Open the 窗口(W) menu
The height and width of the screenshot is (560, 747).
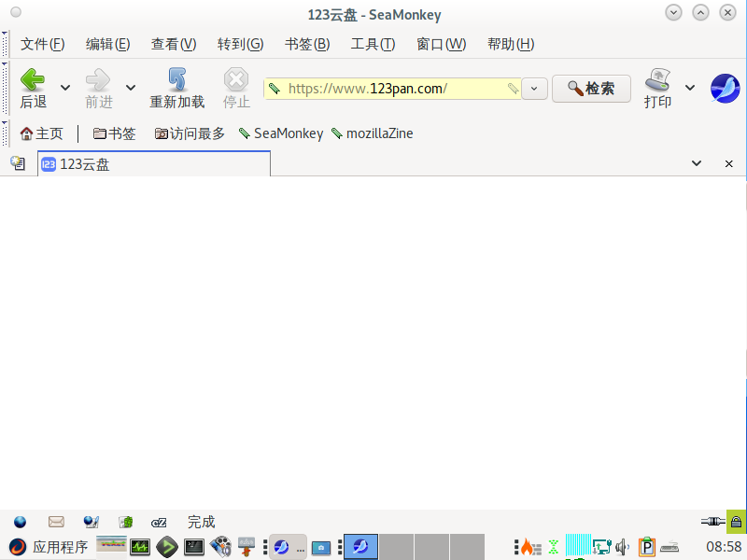tap(441, 44)
